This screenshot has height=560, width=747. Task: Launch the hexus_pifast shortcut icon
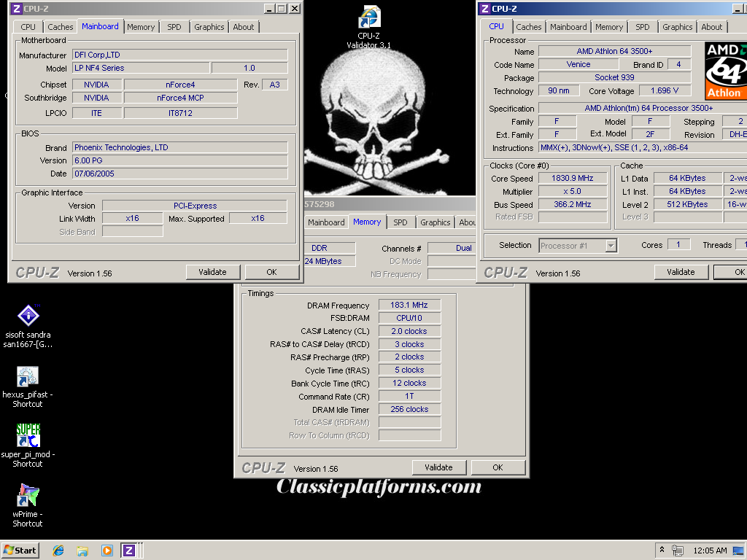(28, 386)
